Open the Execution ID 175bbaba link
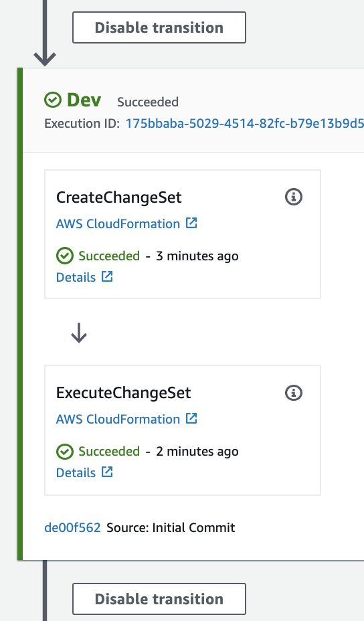 [244, 124]
